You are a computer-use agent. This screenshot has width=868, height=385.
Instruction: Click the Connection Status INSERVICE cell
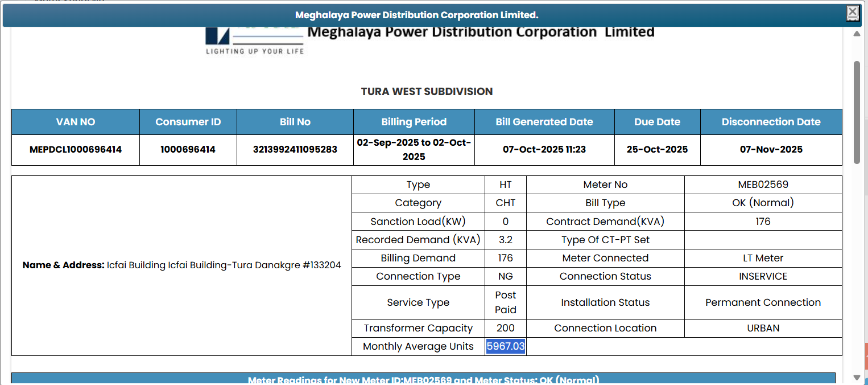[x=763, y=276]
